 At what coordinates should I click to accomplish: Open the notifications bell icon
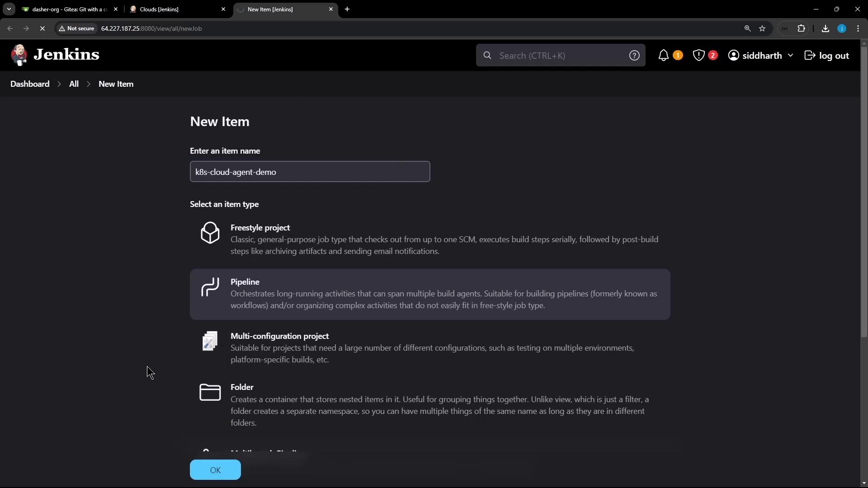click(x=663, y=56)
